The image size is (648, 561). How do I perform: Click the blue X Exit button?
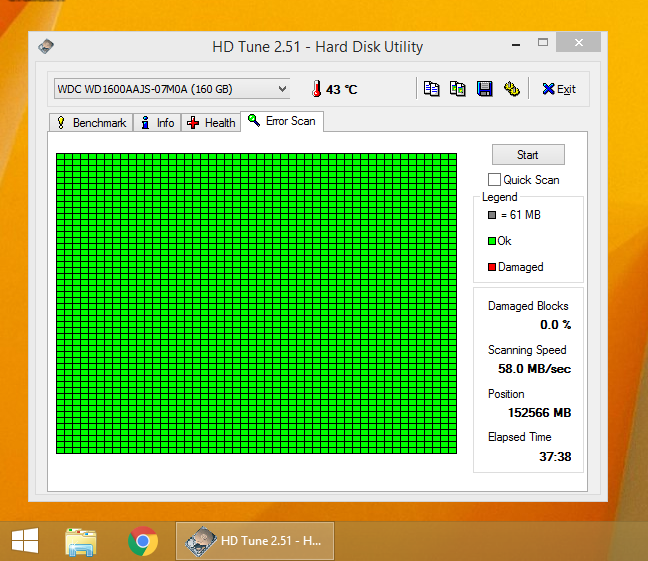[x=559, y=89]
